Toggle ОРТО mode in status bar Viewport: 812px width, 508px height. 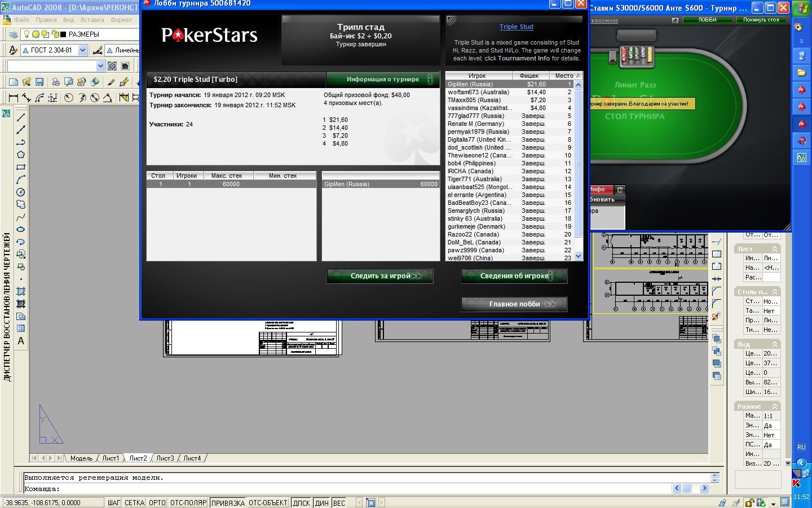coord(157,502)
